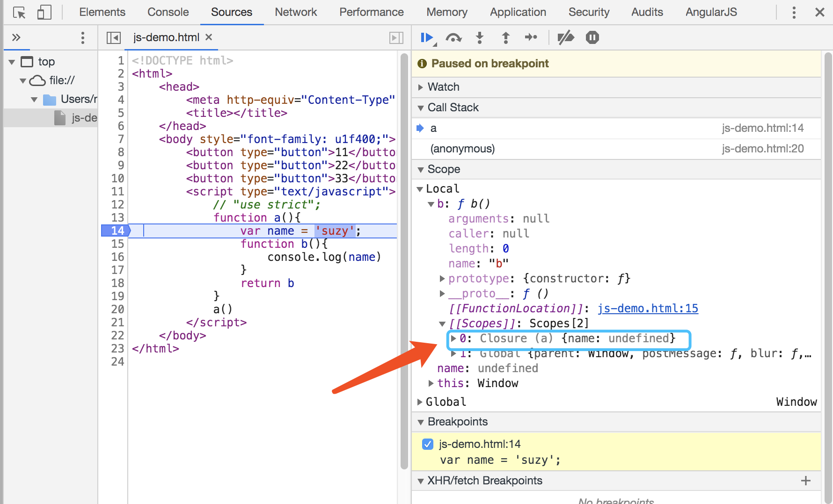The image size is (833, 504).
Task: Select the Sources tab
Action: coord(232,12)
